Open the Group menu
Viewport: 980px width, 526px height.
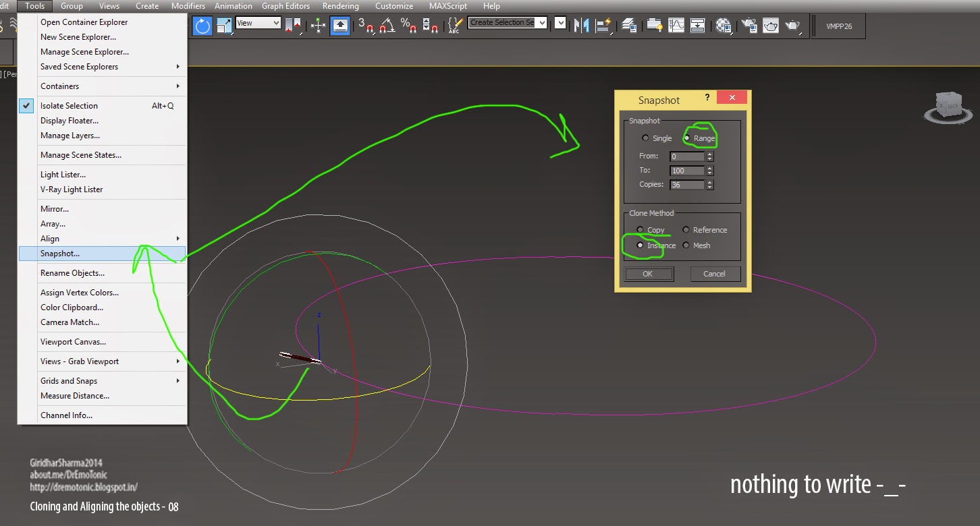[72, 6]
